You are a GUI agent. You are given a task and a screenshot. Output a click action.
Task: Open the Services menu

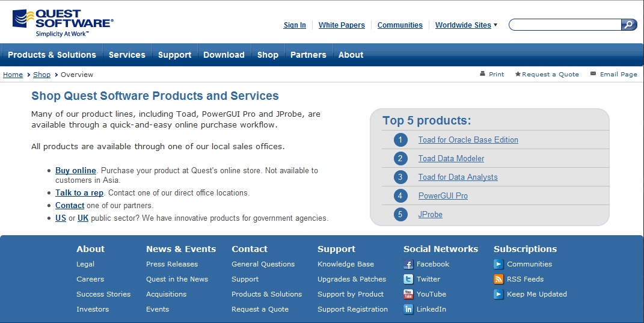pos(127,55)
